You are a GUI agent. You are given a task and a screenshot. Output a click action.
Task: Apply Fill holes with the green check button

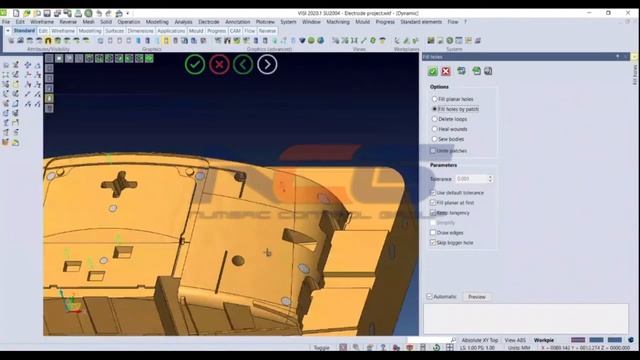click(433, 71)
